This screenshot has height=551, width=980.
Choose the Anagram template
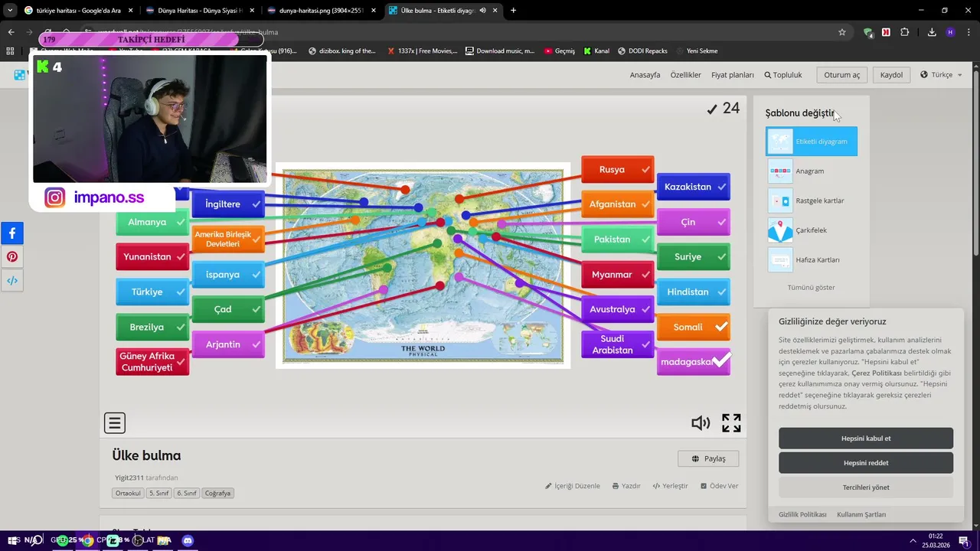pyautogui.click(x=812, y=171)
